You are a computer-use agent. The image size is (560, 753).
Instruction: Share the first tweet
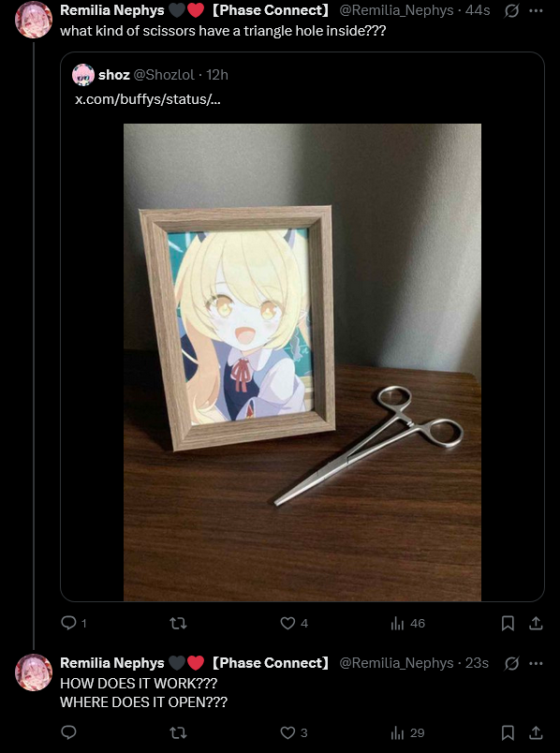pos(536,624)
